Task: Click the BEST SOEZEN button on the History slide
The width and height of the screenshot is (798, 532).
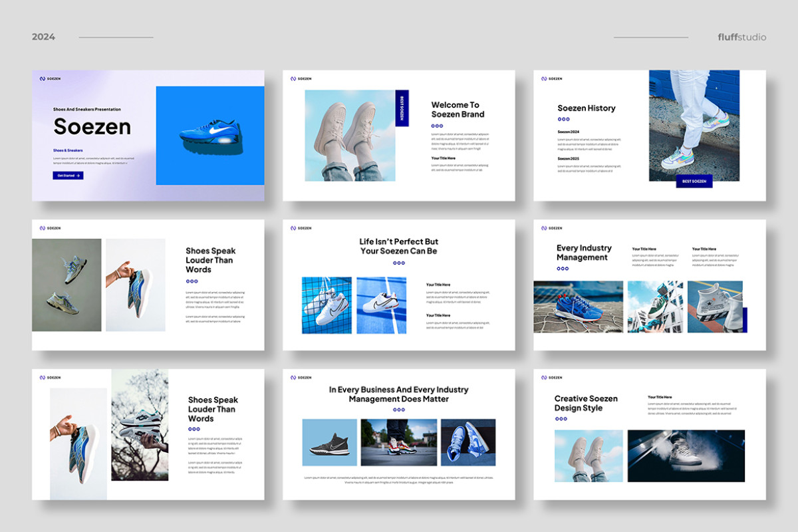Action: 694,180
